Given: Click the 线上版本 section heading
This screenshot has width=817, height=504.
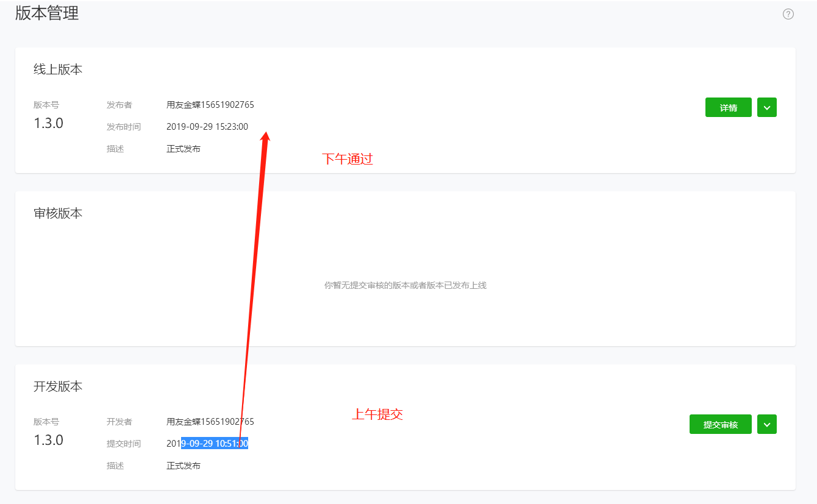Looking at the screenshot, I should click(x=58, y=69).
